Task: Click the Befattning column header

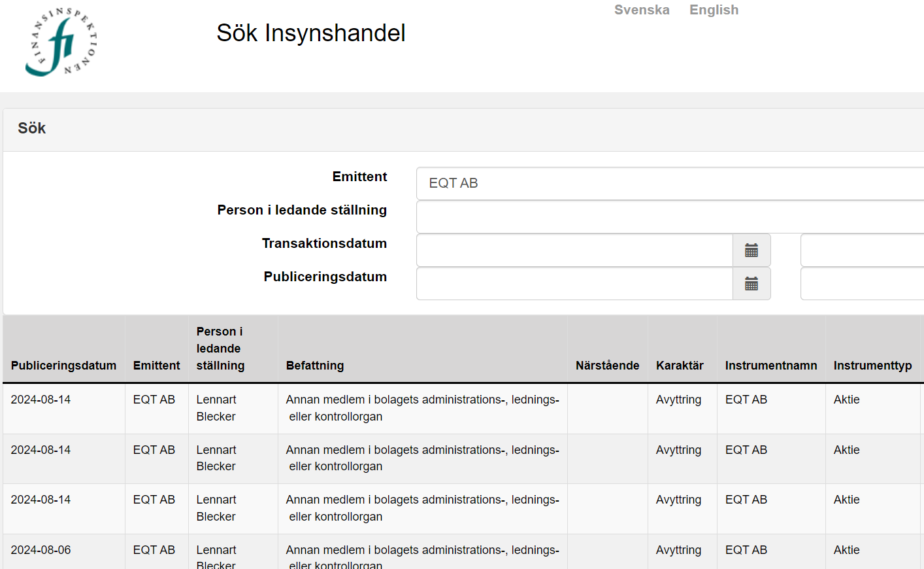Action: [x=314, y=366]
